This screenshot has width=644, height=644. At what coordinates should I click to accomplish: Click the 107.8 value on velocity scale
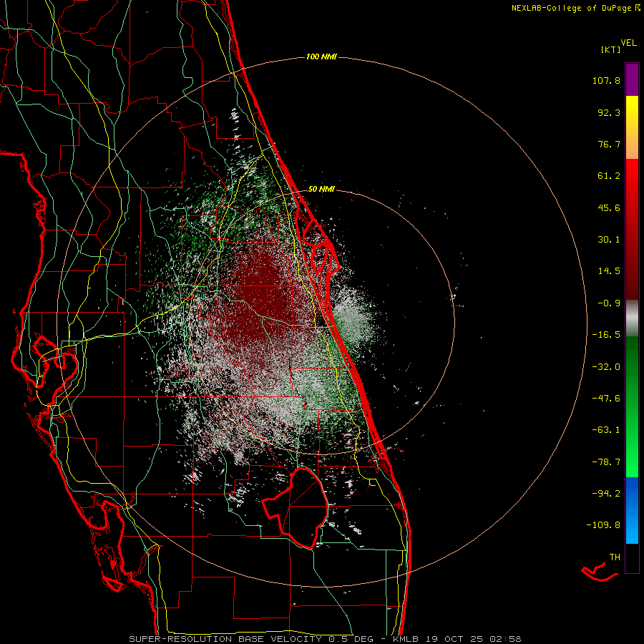click(606, 80)
